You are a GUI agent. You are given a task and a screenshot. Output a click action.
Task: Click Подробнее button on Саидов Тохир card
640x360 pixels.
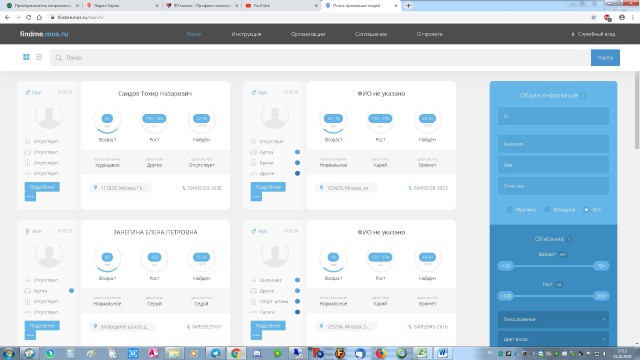(42, 187)
